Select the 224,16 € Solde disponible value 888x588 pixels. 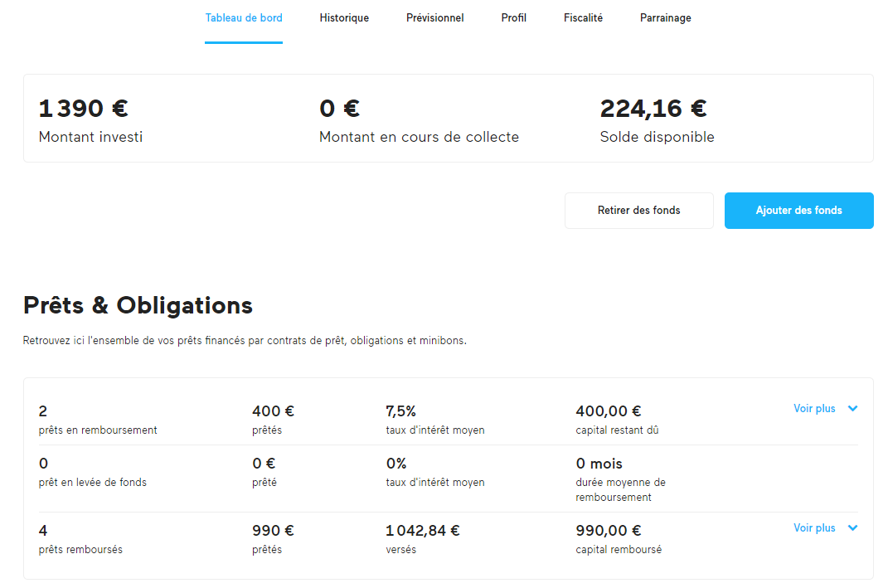point(653,108)
